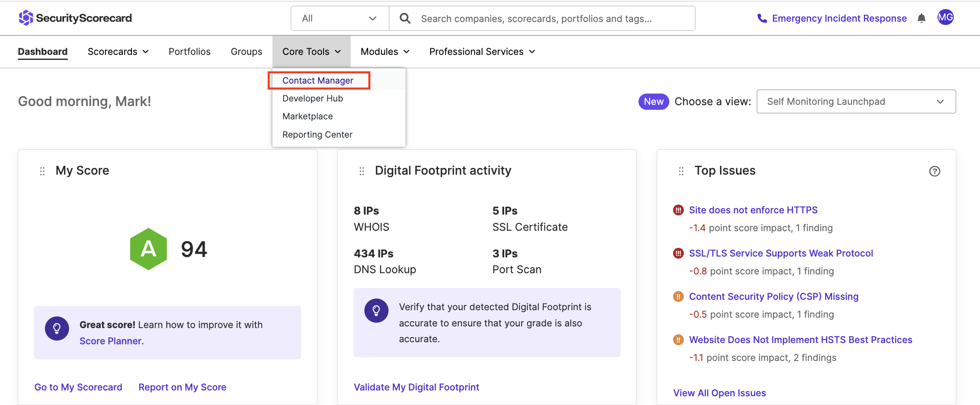Choose Contact Manager from Core Tools
This screenshot has width=980, height=405.
click(x=318, y=80)
